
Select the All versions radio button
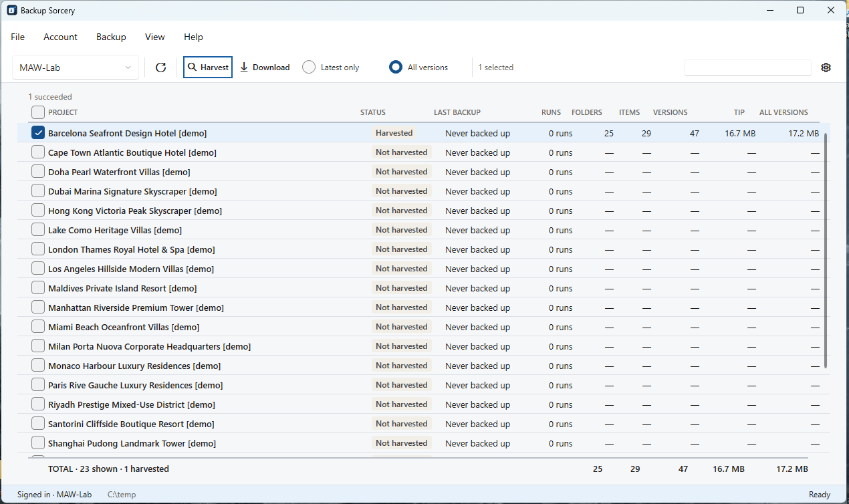pos(396,68)
